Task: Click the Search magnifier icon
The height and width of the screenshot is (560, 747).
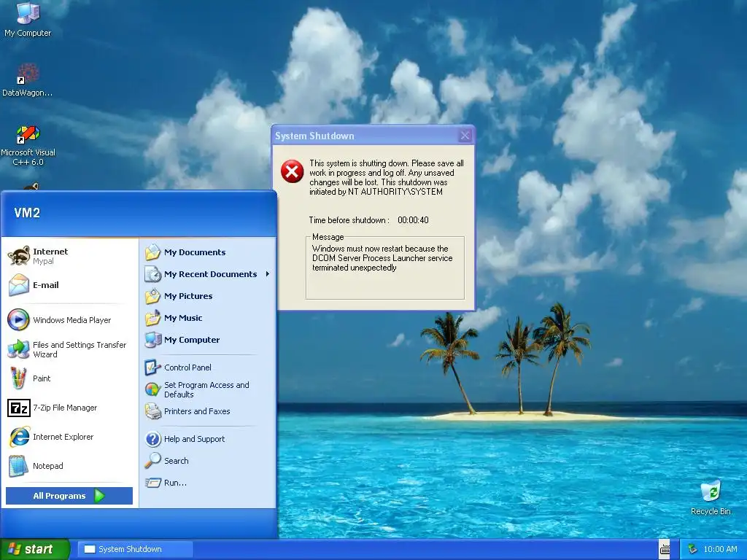Action: coord(152,461)
